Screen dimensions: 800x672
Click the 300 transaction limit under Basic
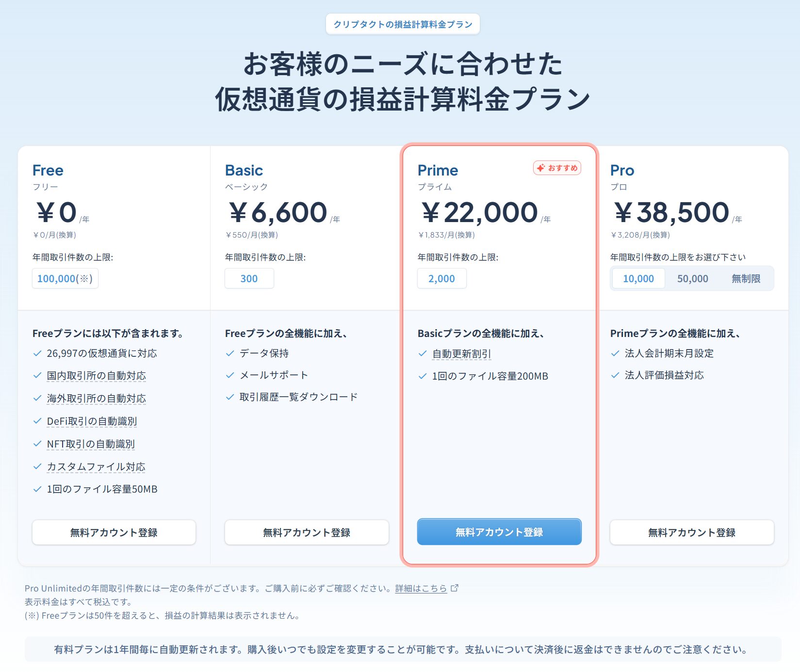pyautogui.click(x=249, y=278)
